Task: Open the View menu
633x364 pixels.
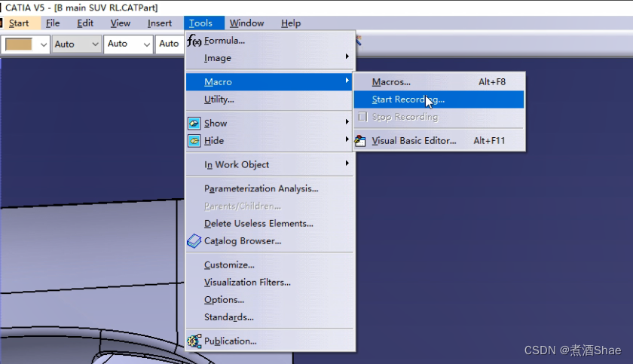Action: 121,23
